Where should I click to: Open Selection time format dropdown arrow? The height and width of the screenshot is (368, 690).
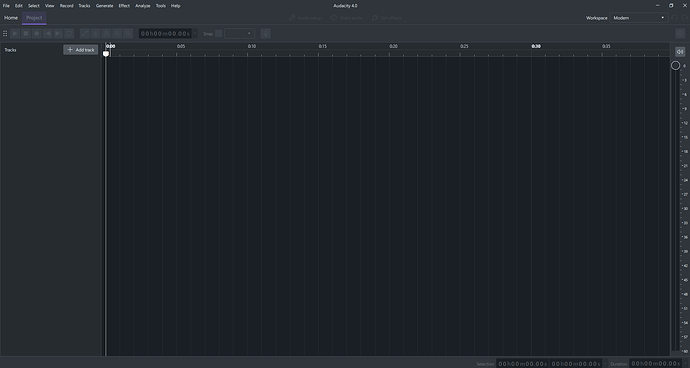(x=605, y=364)
